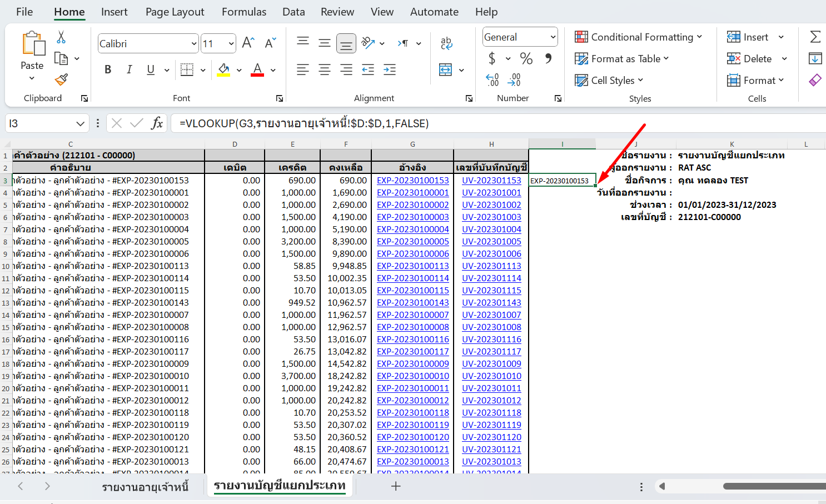Open the Data tab
Viewport: 826px width, 504px height.
(x=293, y=12)
